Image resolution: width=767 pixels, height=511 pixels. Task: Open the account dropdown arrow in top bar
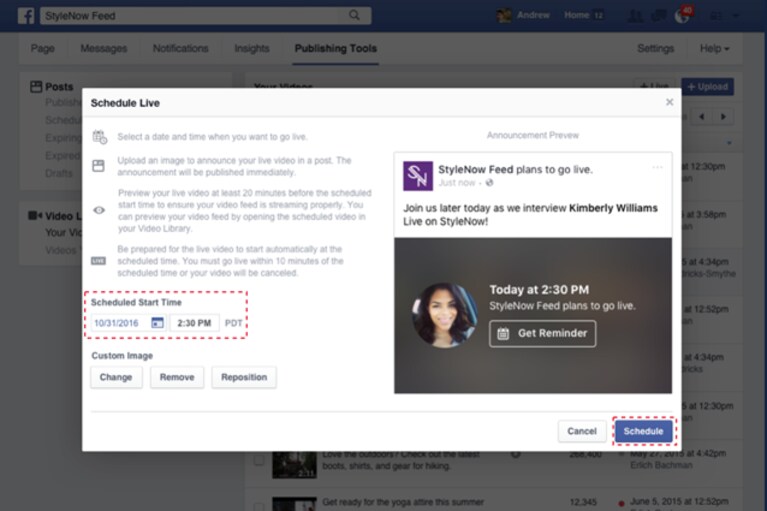[736, 16]
